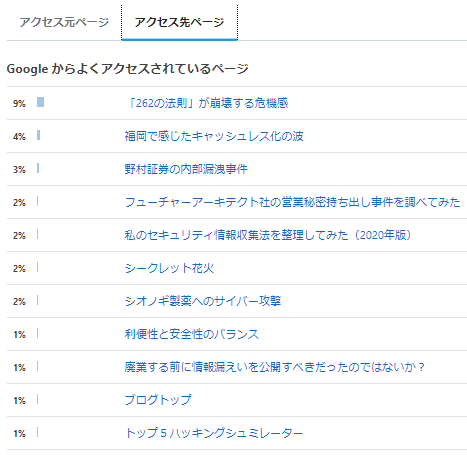Open the ブログトップ link
The height and width of the screenshot is (455, 467).
click(x=158, y=400)
